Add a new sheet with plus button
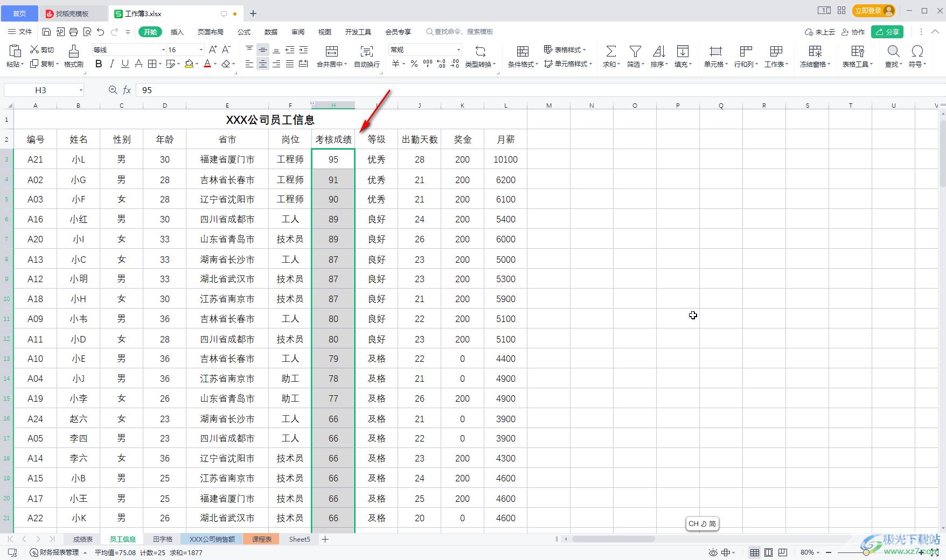Image resolution: width=946 pixels, height=560 pixels. point(325,539)
